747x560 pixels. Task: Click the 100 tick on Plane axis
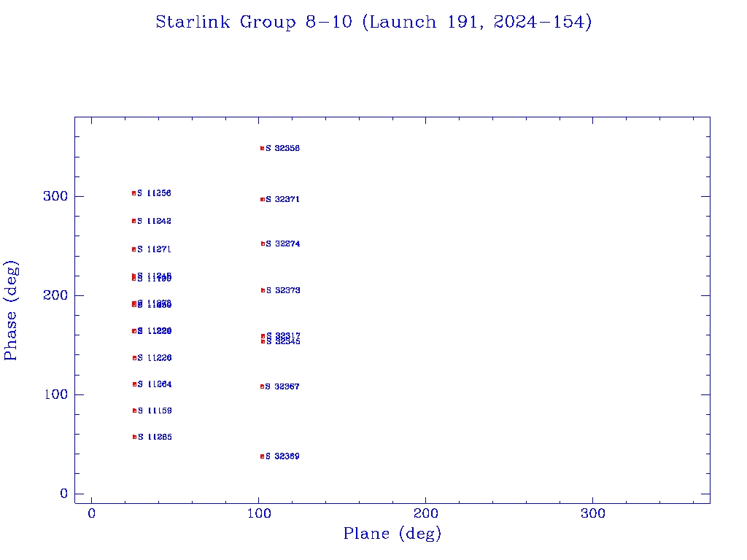click(259, 513)
